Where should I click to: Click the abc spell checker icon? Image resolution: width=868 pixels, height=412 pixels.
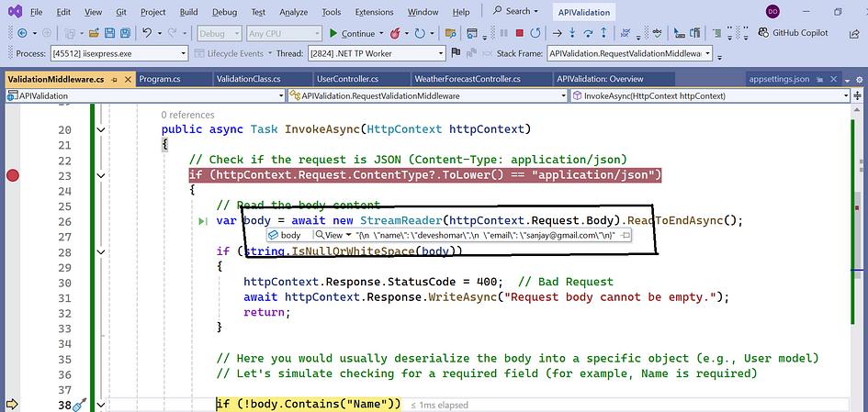click(657, 33)
